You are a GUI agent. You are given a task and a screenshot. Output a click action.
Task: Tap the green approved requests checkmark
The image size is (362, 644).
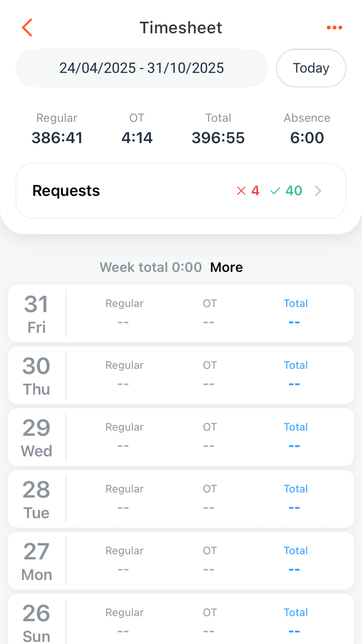(x=275, y=191)
